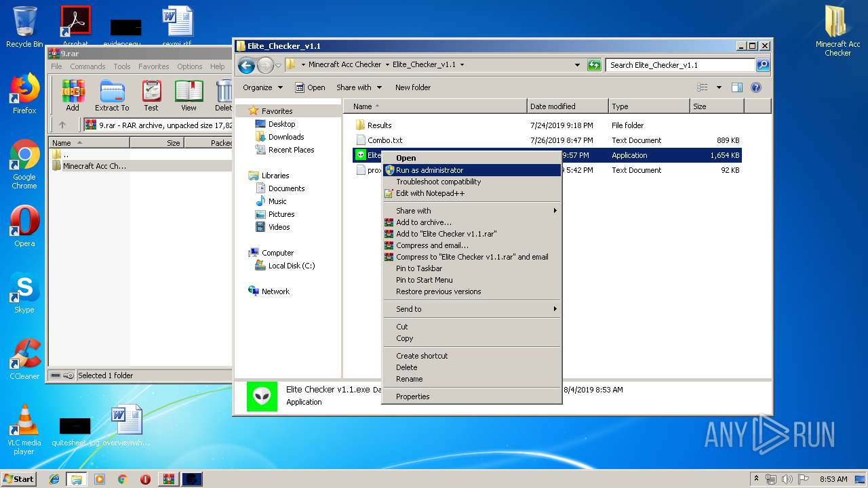Open Share with toolbar dropdown
Viewport: 868px width, 488px height.
[x=359, y=87]
